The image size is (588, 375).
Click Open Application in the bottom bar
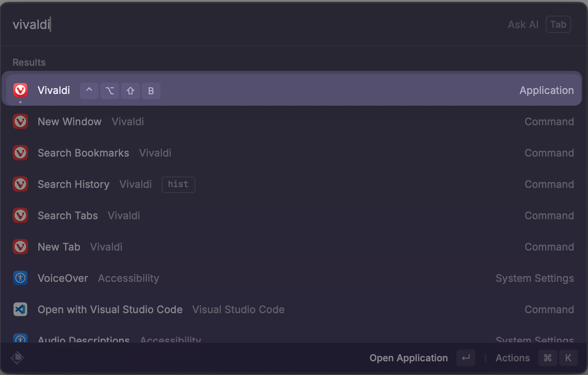408,358
